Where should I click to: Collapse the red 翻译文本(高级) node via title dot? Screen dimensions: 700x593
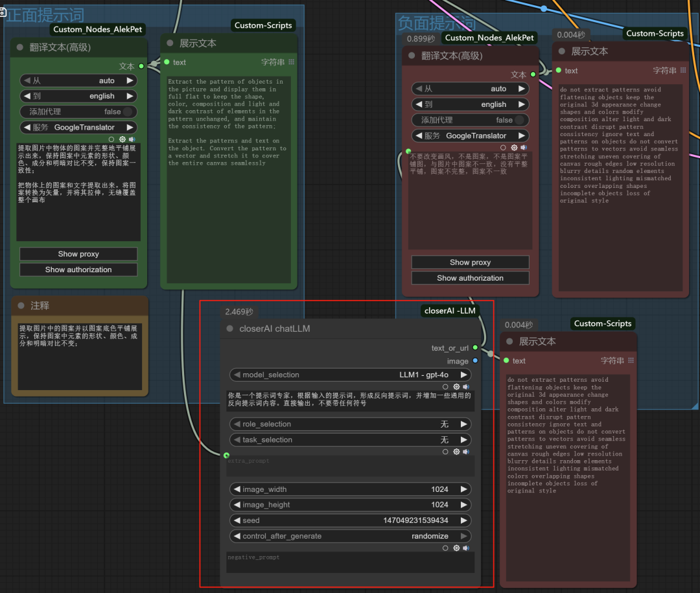pyautogui.click(x=412, y=56)
